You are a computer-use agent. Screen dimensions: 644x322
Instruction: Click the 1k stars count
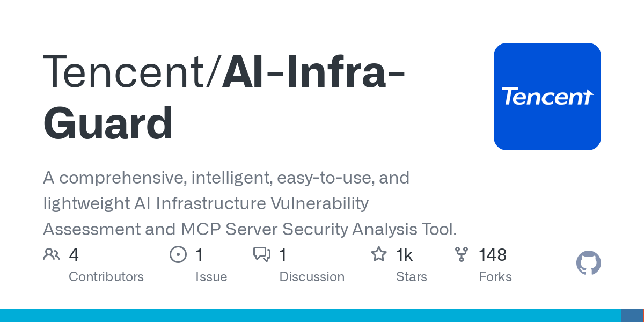405,255
